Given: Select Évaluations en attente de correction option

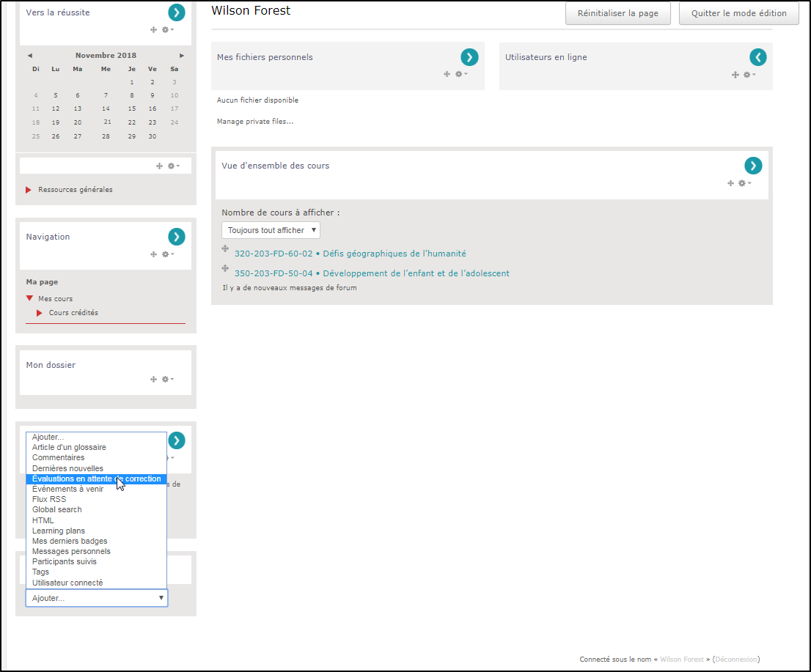Looking at the screenshot, I should 96,479.
